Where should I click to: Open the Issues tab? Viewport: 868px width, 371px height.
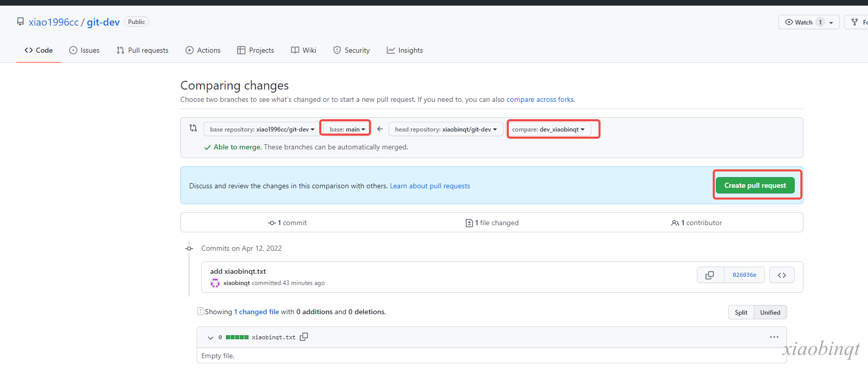(85, 50)
